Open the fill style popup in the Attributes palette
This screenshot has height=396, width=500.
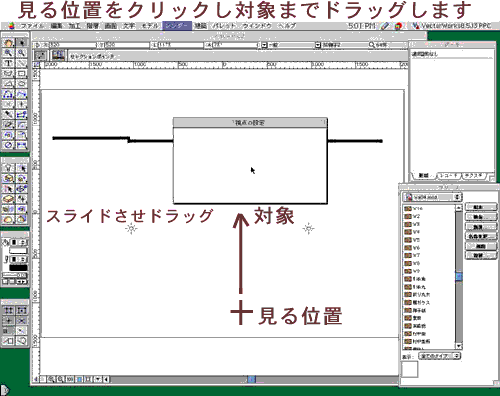[x=15, y=242]
